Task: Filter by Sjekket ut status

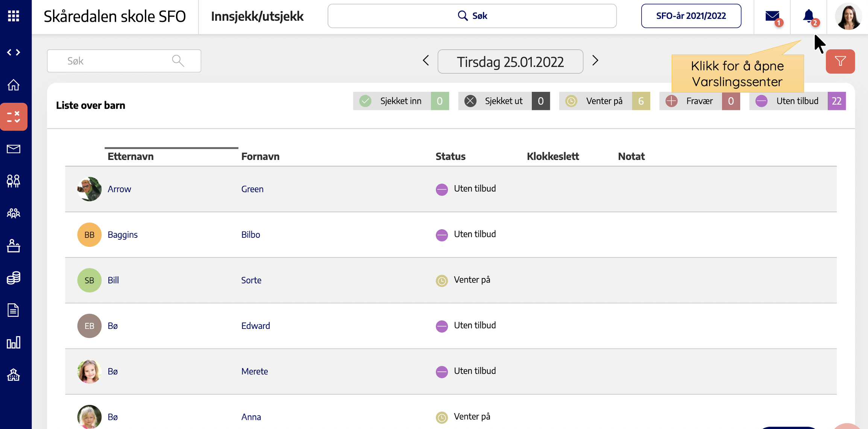Action: click(x=504, y=101)
